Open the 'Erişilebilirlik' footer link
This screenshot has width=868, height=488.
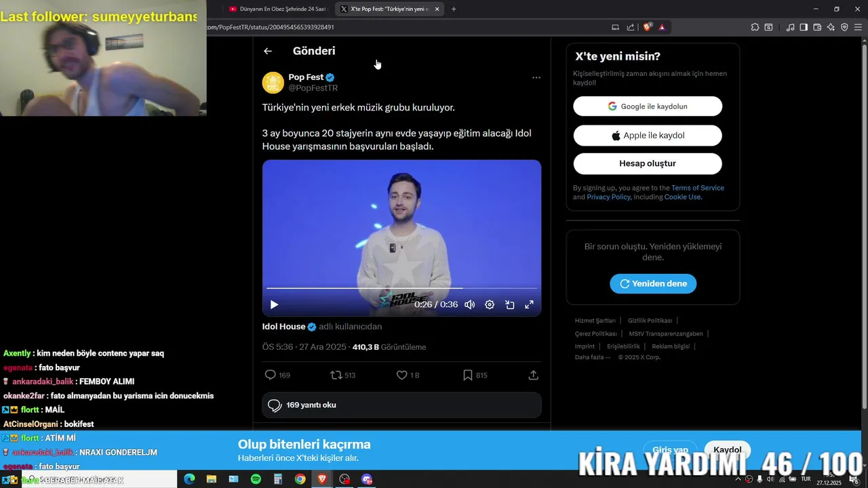(x=623, y=346)
